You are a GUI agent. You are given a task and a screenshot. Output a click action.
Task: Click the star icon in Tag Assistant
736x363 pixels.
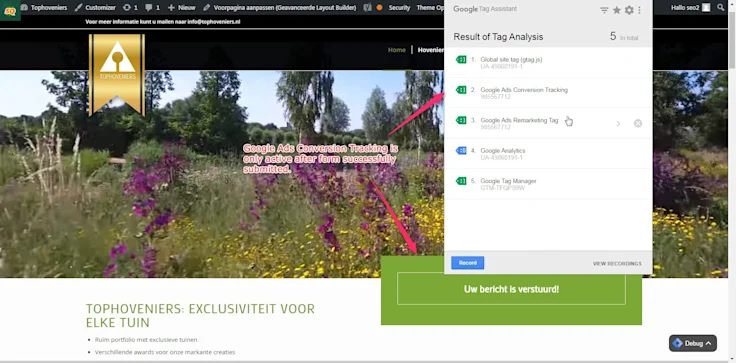click(x=617, y=10)
